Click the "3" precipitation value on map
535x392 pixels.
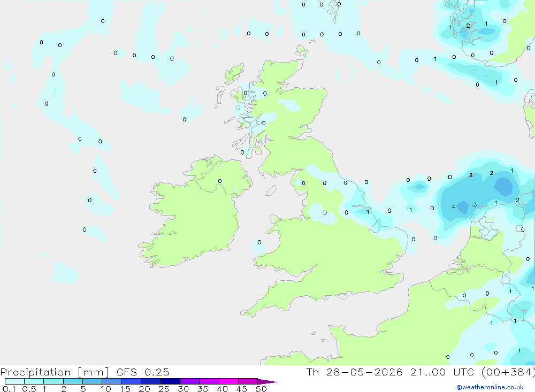pos(475,205)
